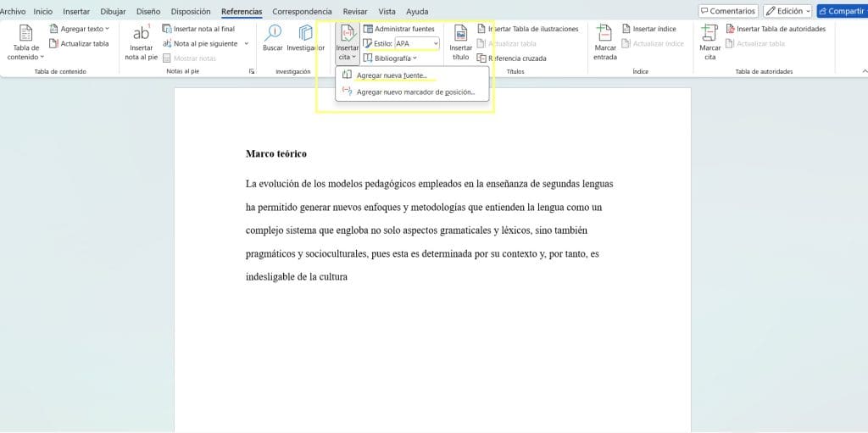Click Insertar Tabla de ilustraciones
This screenshot has width=868, height=433.
[527, 29]
